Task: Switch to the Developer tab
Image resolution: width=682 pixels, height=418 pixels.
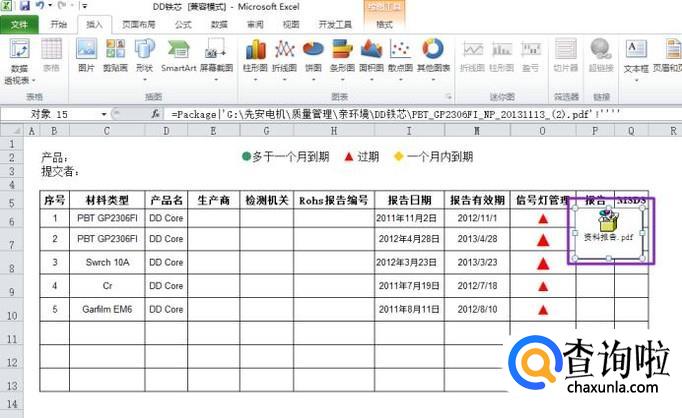Action: 335,25
